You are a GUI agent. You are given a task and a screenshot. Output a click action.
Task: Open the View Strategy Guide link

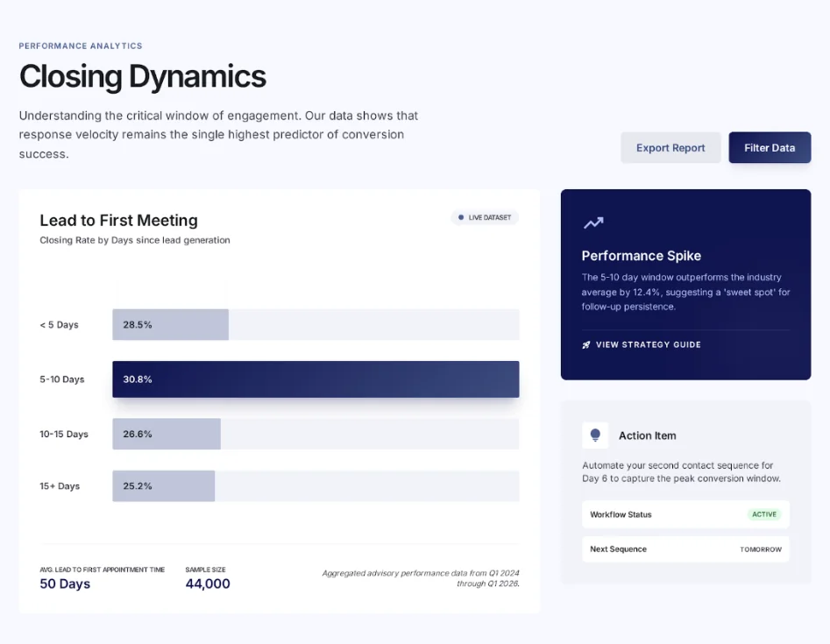[x=641, y=344]
